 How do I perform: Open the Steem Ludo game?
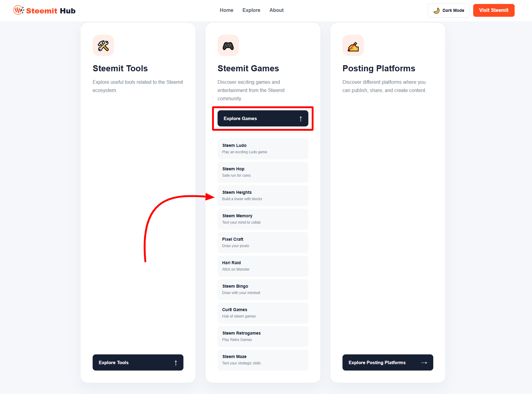[x=263, y=149]
